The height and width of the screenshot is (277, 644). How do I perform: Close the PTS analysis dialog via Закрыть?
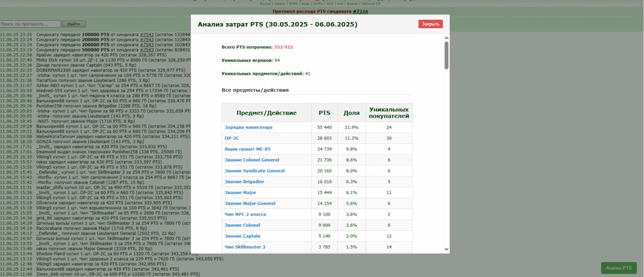point(431,24)
